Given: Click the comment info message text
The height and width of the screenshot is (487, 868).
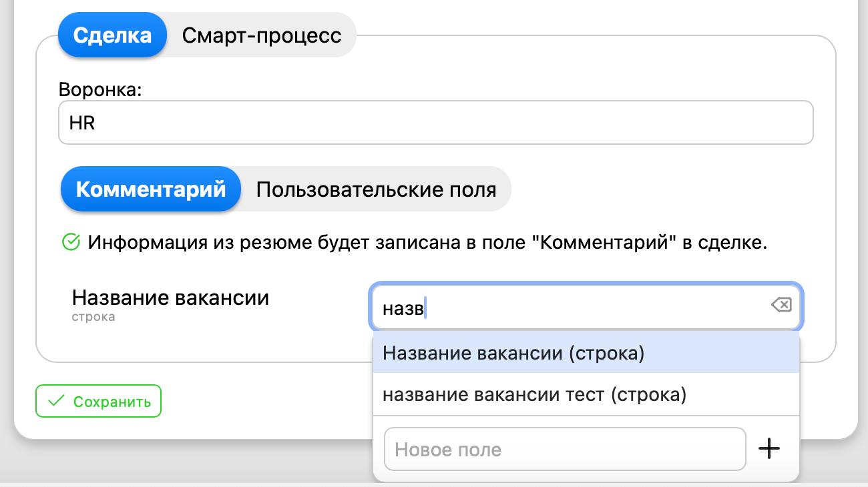Looking at the screenshot, I should [427, 242].
